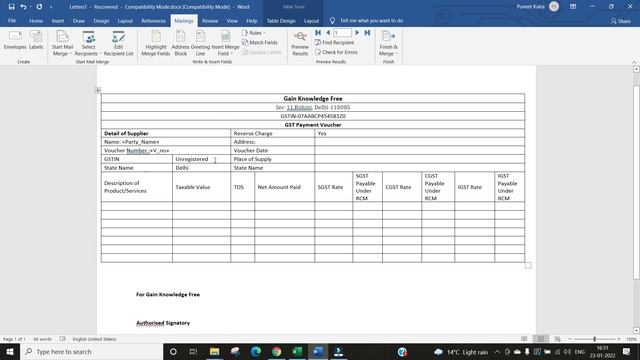Click the table move handle
Screen dimensions: 640x360
point(97,90)
